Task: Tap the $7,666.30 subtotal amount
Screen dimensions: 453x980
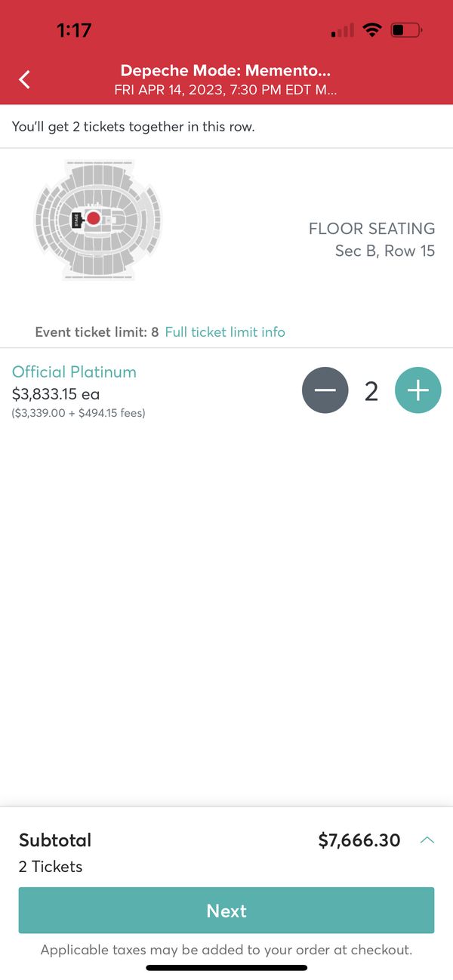Action: [x=359, y=840]
